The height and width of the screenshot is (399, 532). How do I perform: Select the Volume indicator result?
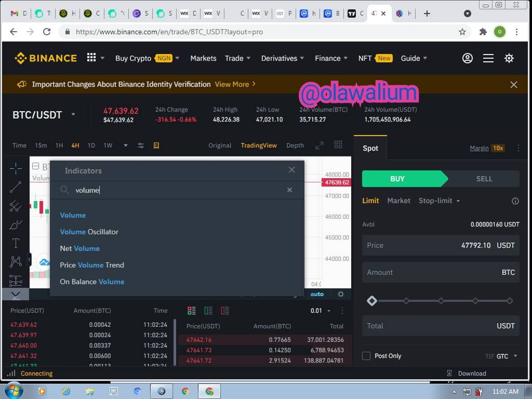[x=73, y=215]
